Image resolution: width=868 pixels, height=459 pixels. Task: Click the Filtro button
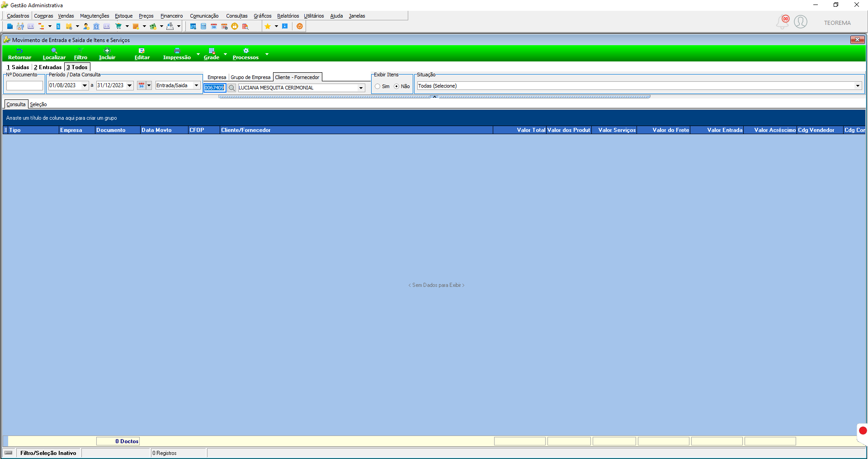click(80, 54)
